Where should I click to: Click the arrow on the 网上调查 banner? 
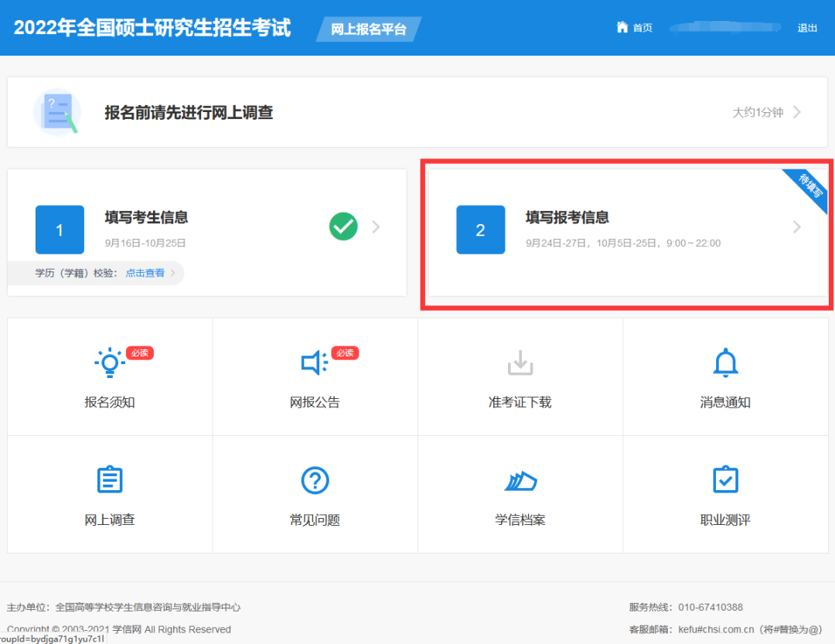tap(796, 112)
